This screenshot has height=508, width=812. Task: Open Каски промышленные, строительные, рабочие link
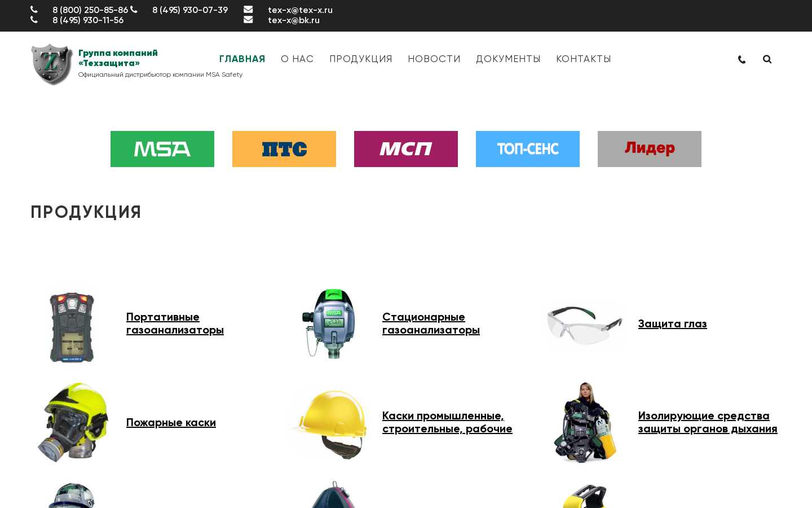pos(447,422)
